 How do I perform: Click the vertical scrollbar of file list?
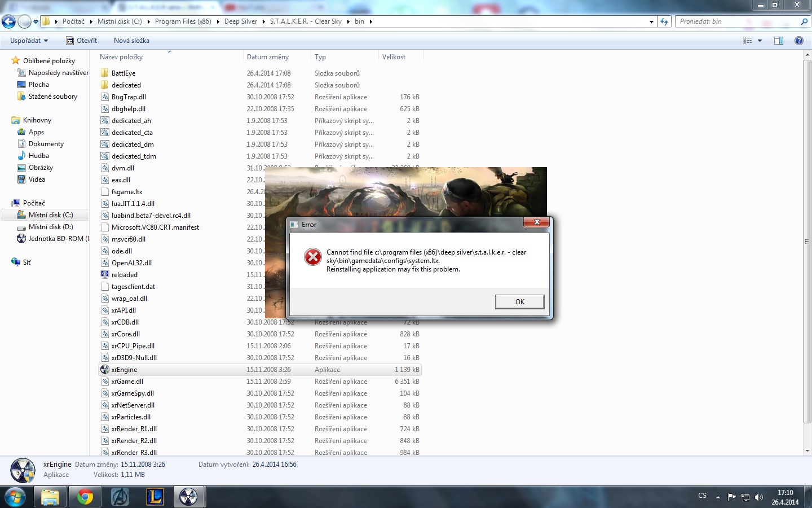807,242
